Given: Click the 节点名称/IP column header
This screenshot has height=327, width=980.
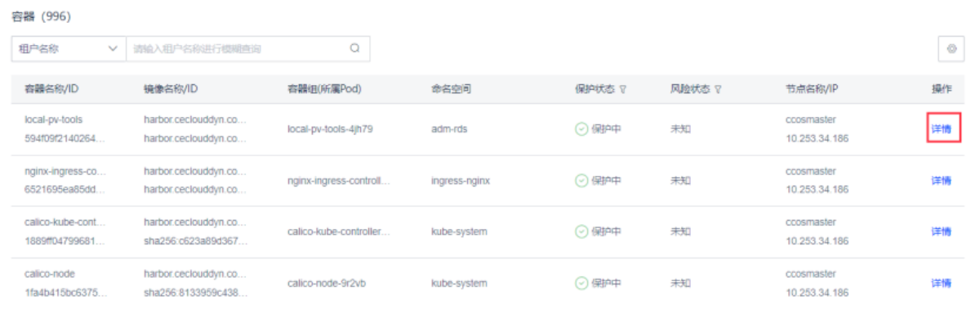Looking at the screenshot, I should pos(813,89).
